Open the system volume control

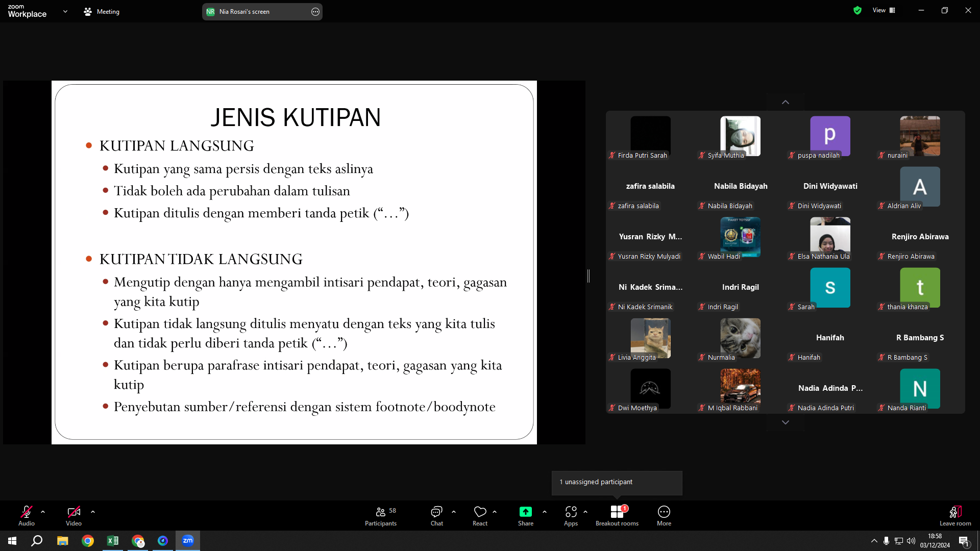point(911,541)
